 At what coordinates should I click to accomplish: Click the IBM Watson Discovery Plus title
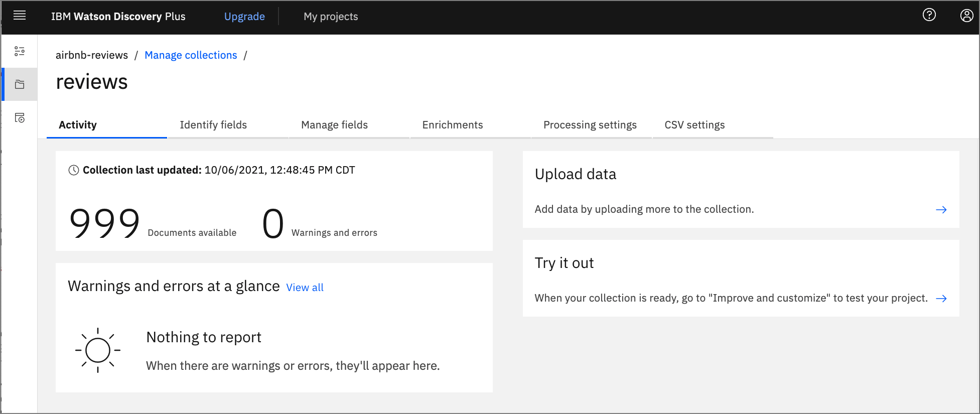tap(118, 17)
